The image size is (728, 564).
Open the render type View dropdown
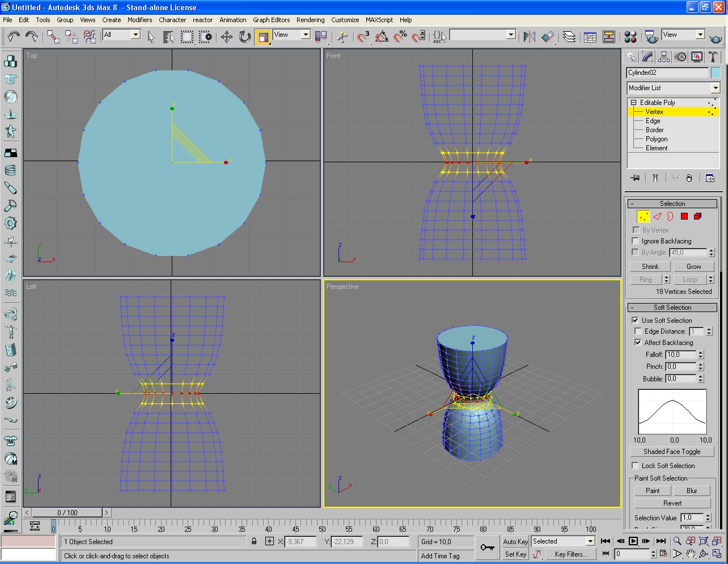(700, 35)
